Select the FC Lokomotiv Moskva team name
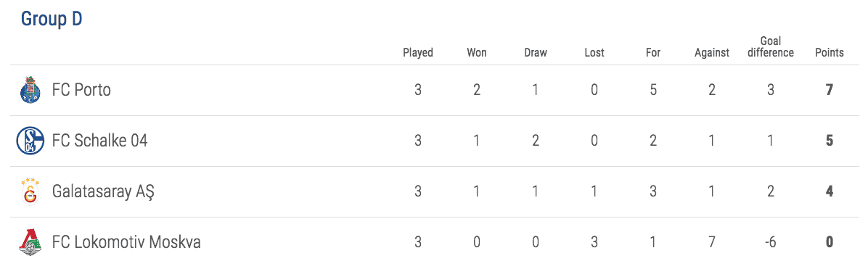Viewport: 868px width, 269px height. (126, 242)
